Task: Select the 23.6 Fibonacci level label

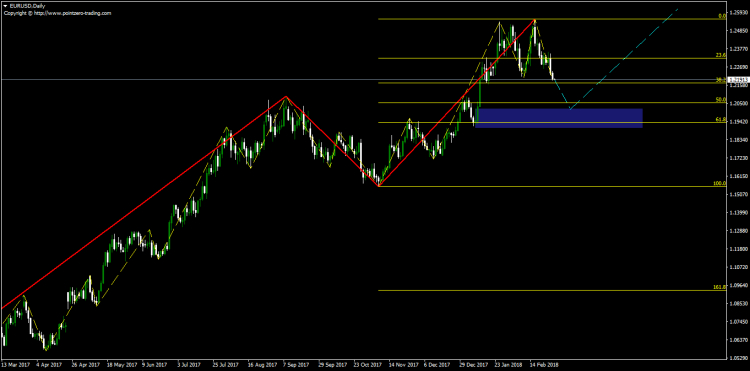Action: tap(721, 55)
